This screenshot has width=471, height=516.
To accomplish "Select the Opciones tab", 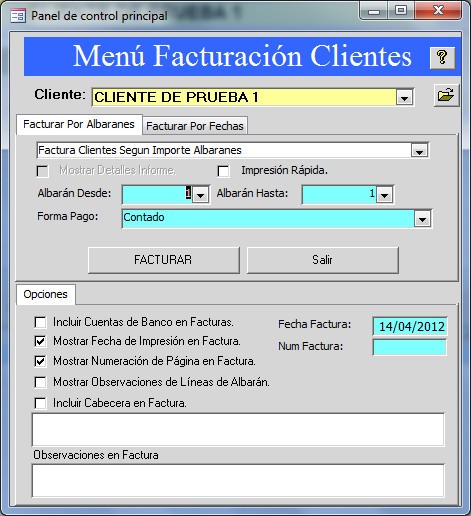I will click(46, 294).
